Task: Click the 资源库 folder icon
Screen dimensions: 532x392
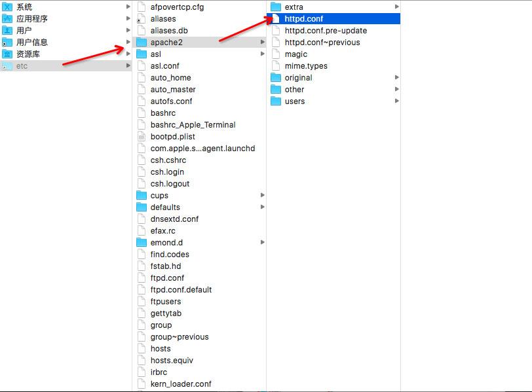Action: [x=7, y=54]
